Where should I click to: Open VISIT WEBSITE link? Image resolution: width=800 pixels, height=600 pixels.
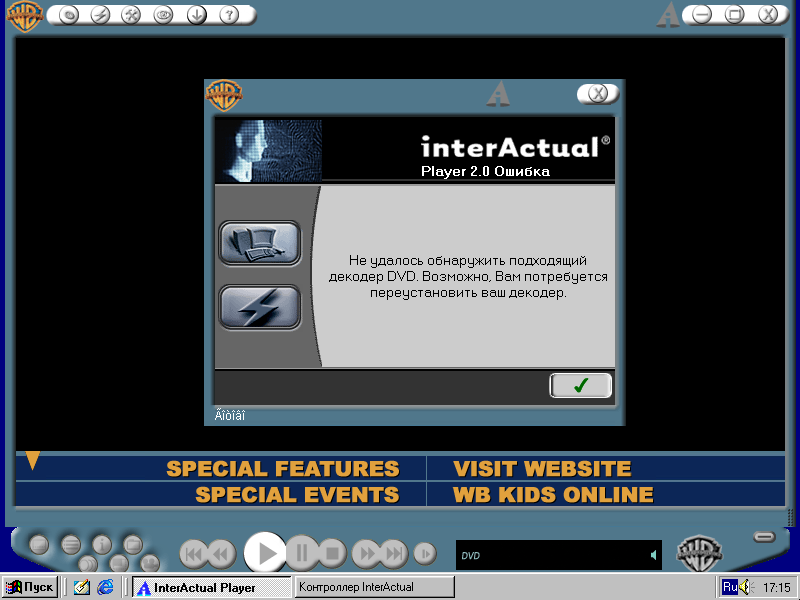(542, 469)
